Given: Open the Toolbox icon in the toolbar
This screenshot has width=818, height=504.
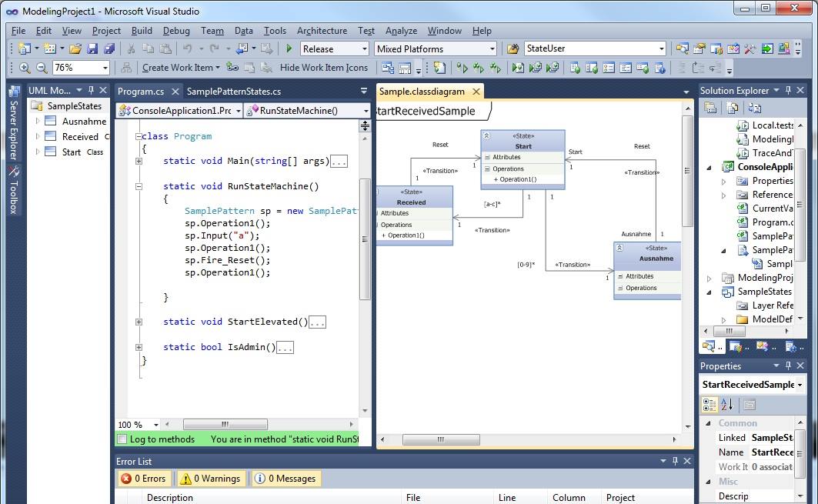Looking at the screenshot, I should coord(750,48).
